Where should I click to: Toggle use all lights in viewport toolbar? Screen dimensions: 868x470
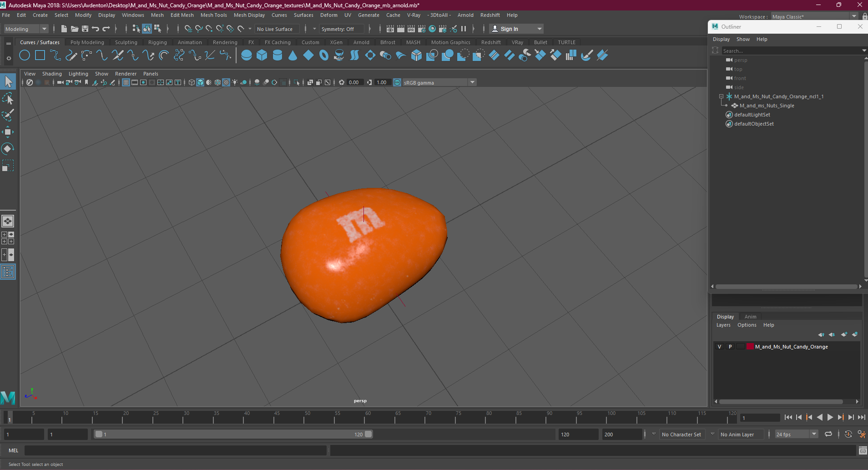pyautogui.click(x=235, y=82)
